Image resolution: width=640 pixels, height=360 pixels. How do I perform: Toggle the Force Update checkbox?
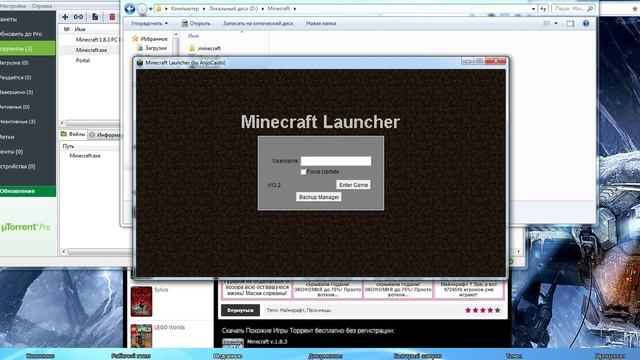tap(303, 172)
